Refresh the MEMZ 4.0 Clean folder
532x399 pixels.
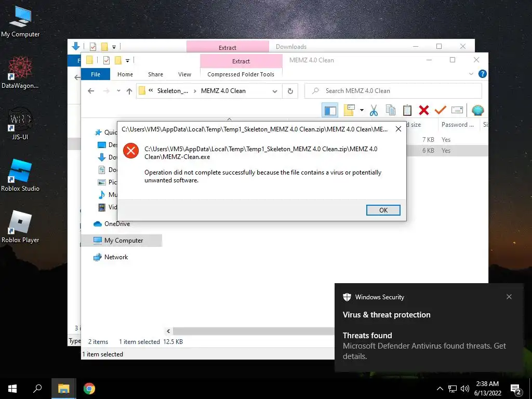pos(290,91)
